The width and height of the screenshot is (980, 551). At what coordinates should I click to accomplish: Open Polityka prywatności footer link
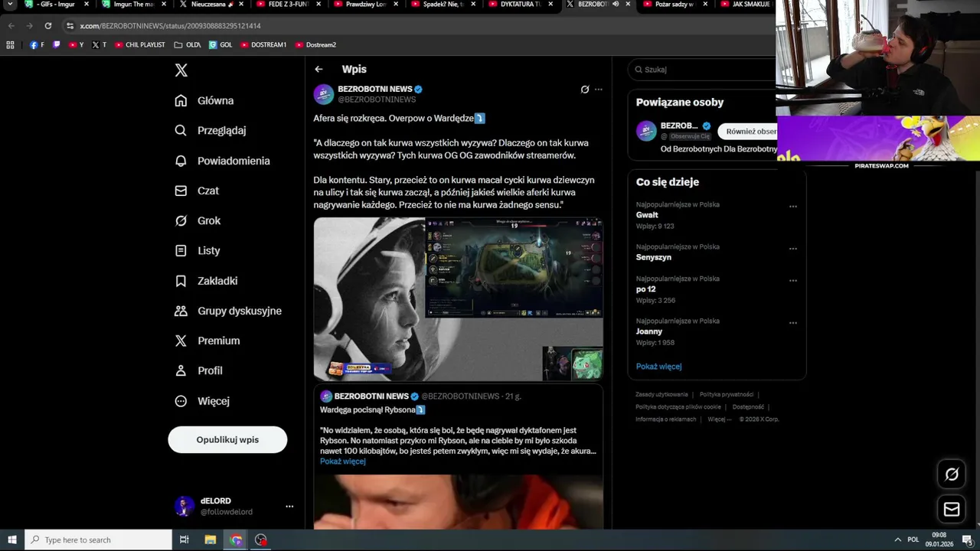tap(727, 395)
